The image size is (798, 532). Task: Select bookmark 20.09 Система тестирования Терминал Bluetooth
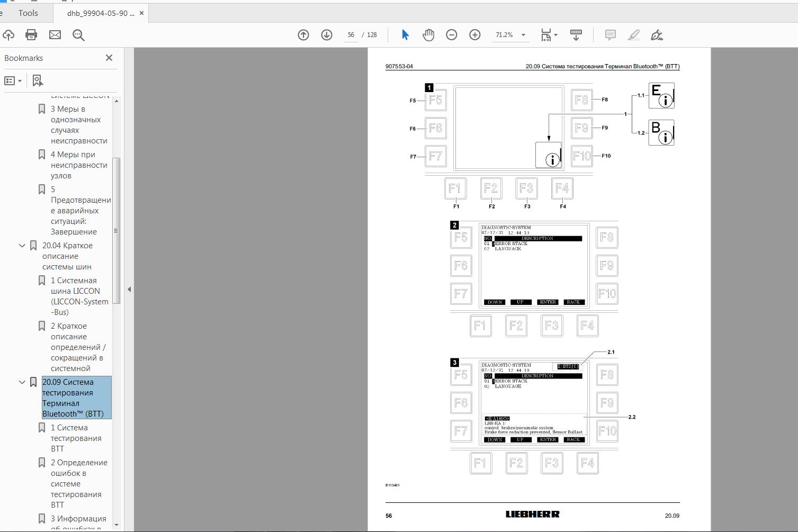tap(77, 398)
